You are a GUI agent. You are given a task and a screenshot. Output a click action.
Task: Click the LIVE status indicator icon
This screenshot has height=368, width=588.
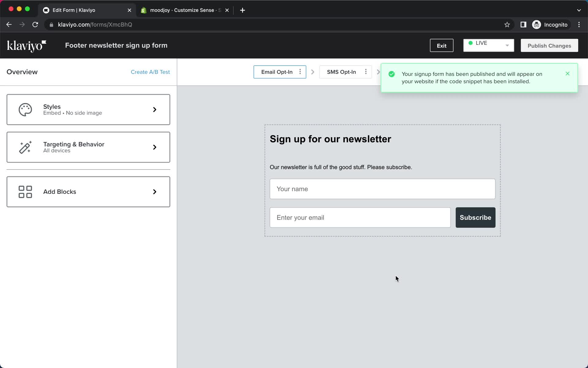(x=471, y=43)
